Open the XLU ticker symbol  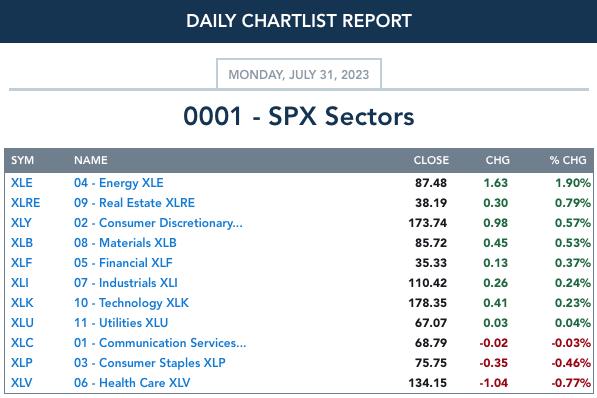22,323
